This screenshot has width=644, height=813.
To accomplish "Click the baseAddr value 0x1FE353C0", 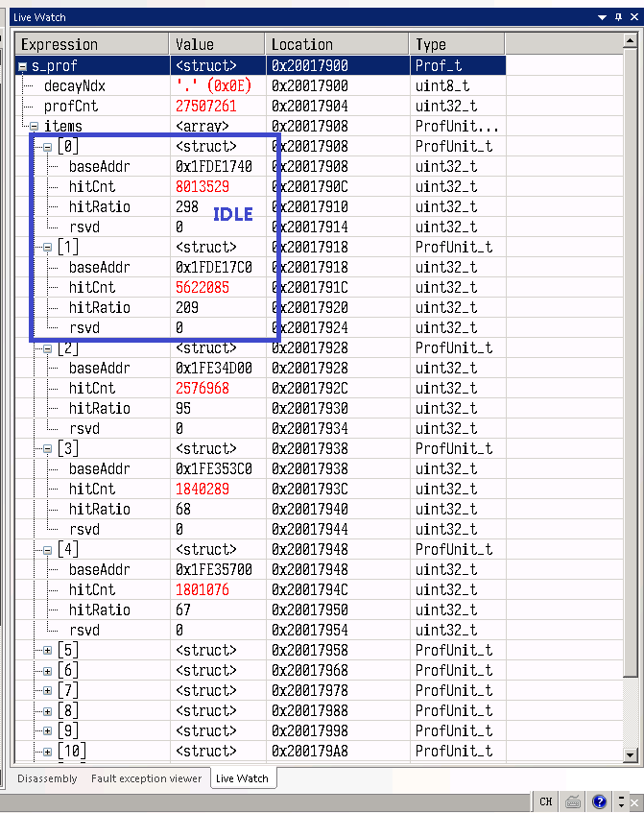I will point(214,469).
